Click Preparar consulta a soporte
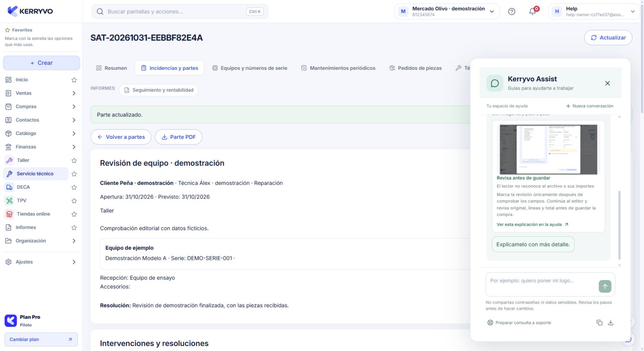Screen dimensions: 644x351 (x=519, y=323)
